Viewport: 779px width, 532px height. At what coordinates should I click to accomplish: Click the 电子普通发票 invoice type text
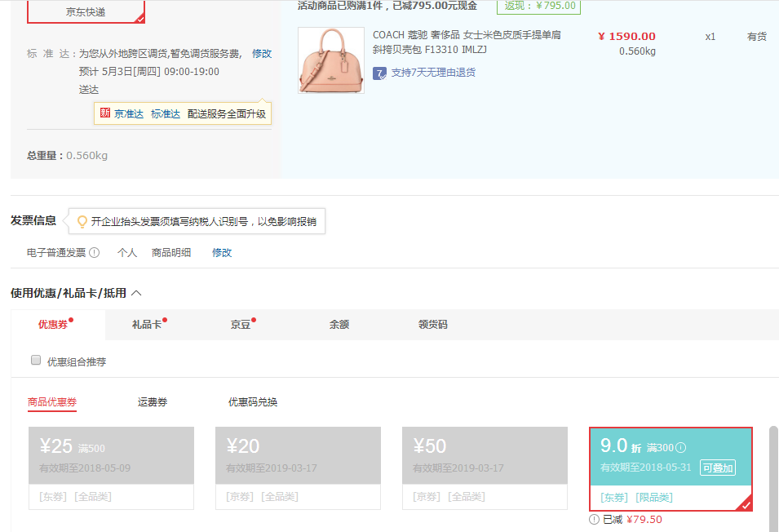(x=56, y=253)
